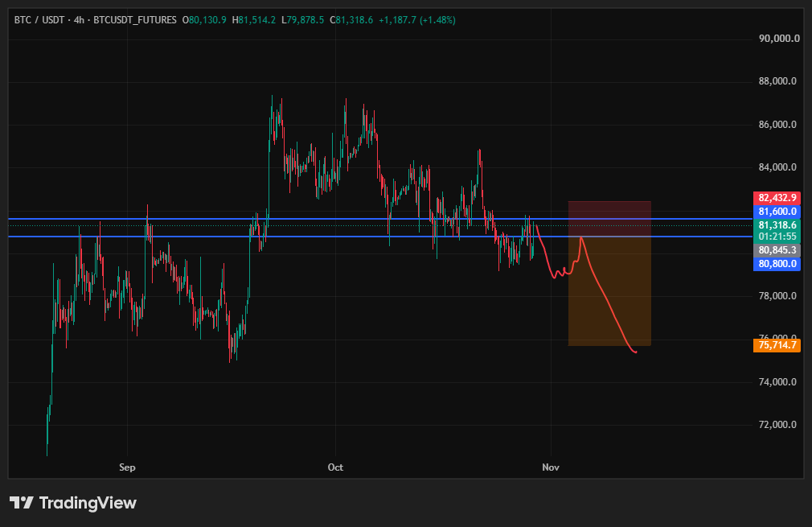Select the high value H81,514.2
The width and height of the screenshot is (812, 527).
pos(254,20)
